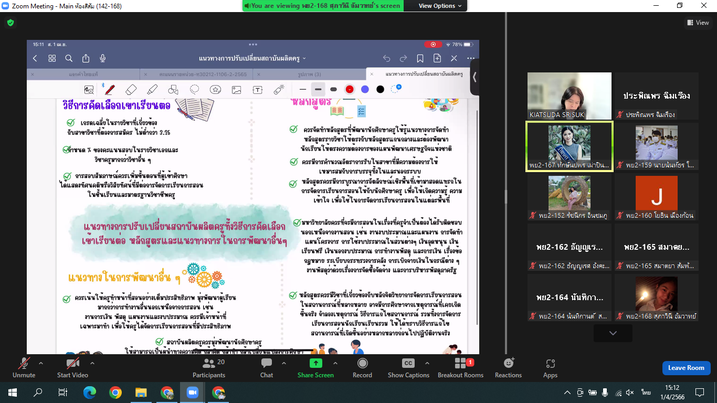Screen dimensions: 717x403
Task: Open the View layout menu
Action: click(x=697, y=22)
